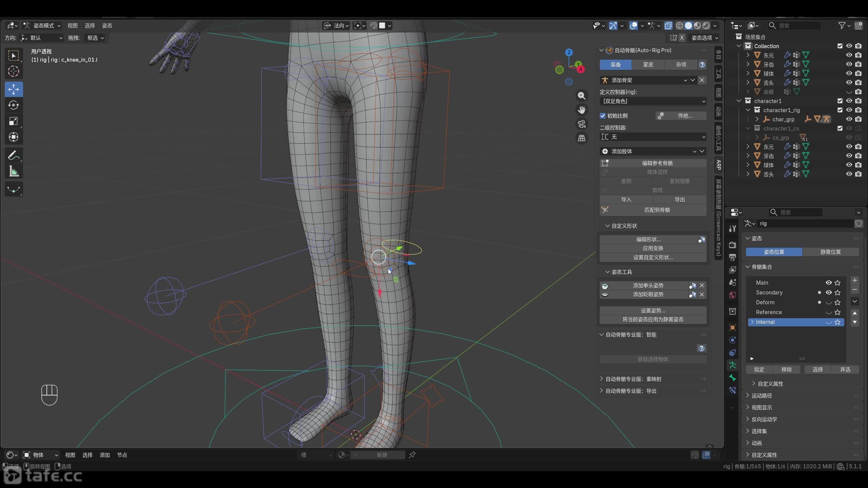Open 添加肢体 dropdown

click(x=649, y=151)
